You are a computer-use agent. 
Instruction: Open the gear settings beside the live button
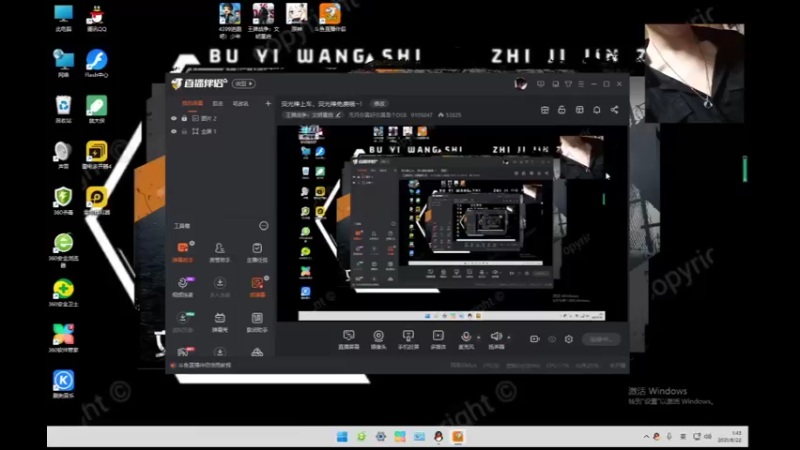click(x=568, y=339)
